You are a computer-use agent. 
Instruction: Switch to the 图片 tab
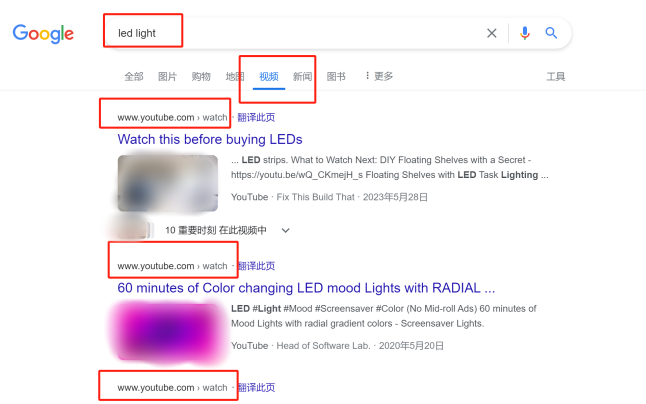coord(167,77)
